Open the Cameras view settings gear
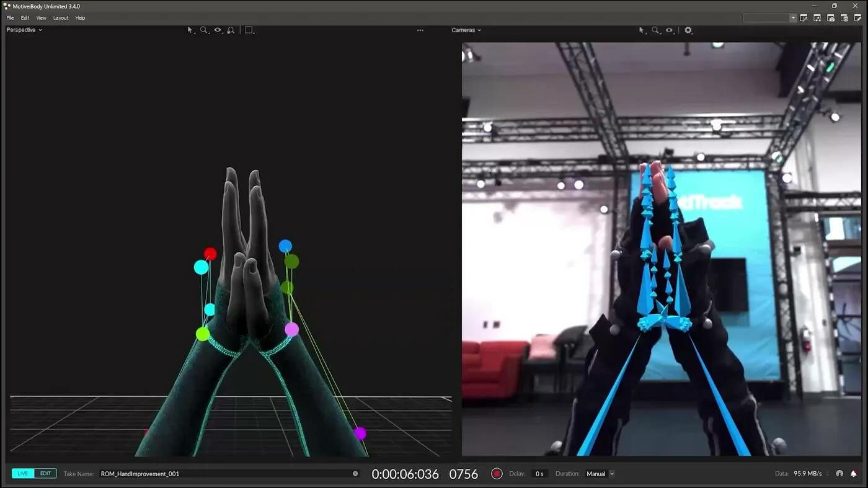868x488 pixels. 688,30
